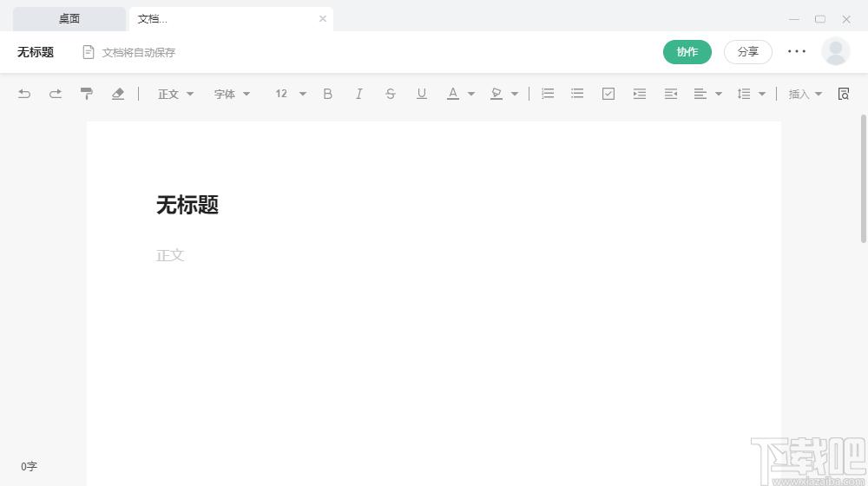The image size is (868, 486).
Task: Open the 字体 font dropdown
Action: pos(232,94)
